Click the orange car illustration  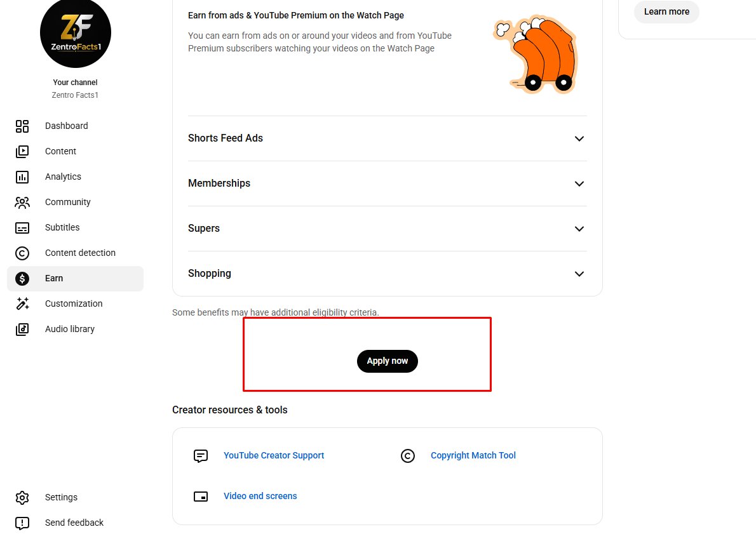point(536,54)
